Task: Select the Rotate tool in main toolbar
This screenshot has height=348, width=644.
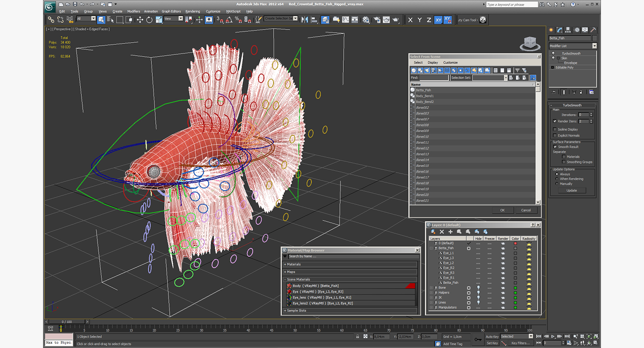Action: click(x=149, y=20)
